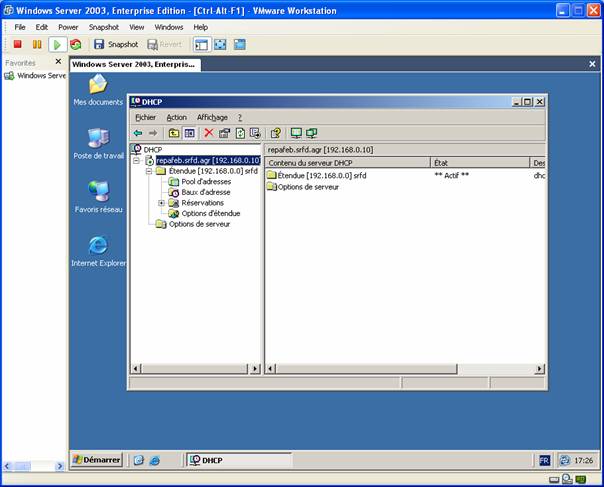Take a VM snapshot with Snapshot button
Screen dimensions: 604x487
point(116,44)
